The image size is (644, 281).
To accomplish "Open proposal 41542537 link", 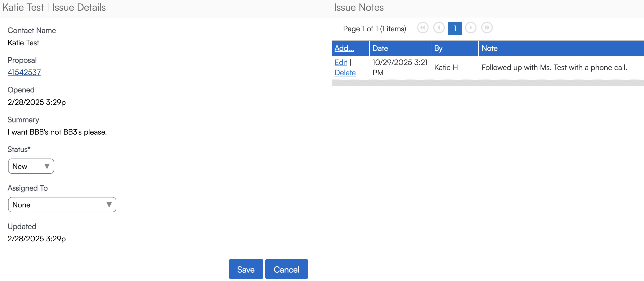I will pyautogui.click(x=24, y=72).
